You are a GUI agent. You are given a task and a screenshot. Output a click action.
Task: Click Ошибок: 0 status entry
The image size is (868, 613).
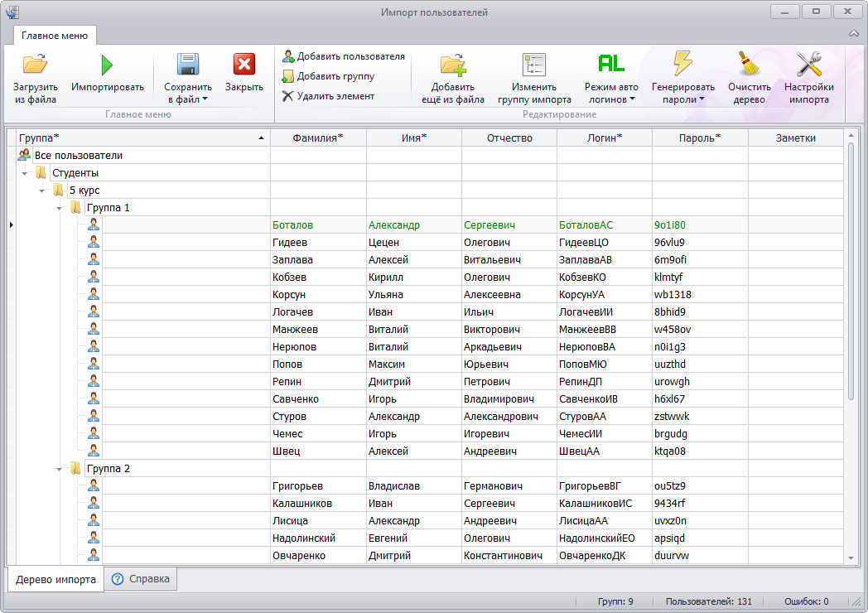[806, 601]
